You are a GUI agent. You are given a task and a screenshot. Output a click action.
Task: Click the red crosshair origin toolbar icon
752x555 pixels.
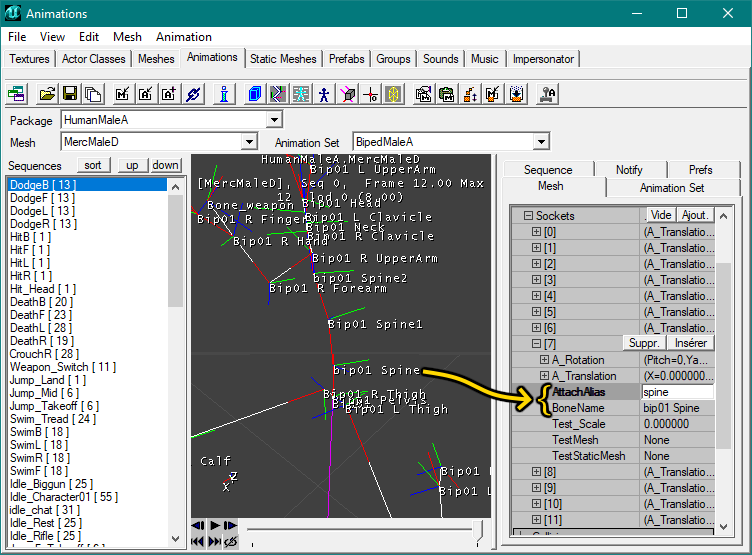coord(370,94)
